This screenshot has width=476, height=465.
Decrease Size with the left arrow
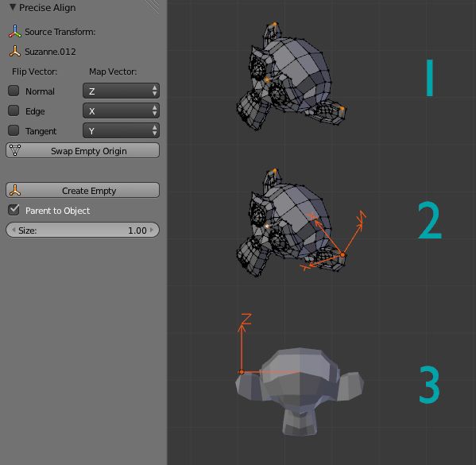coord(14,230)
